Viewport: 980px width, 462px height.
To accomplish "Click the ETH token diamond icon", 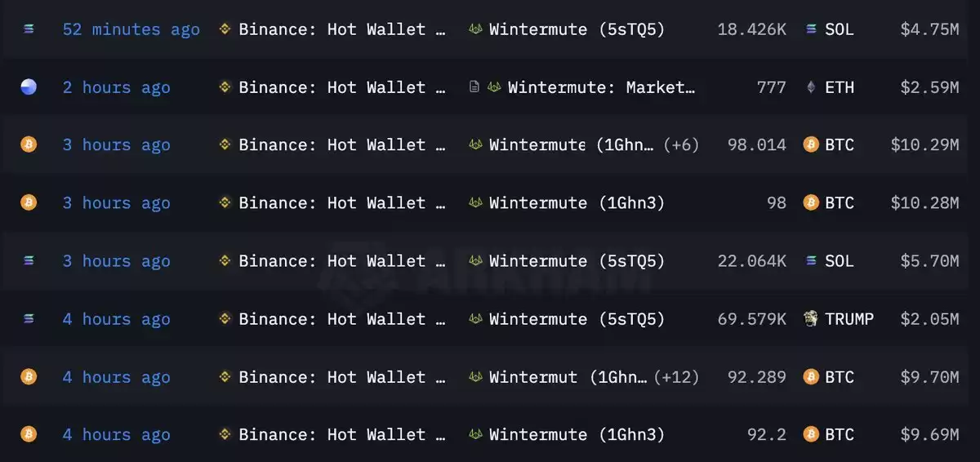I will click(x=811, y=87).
